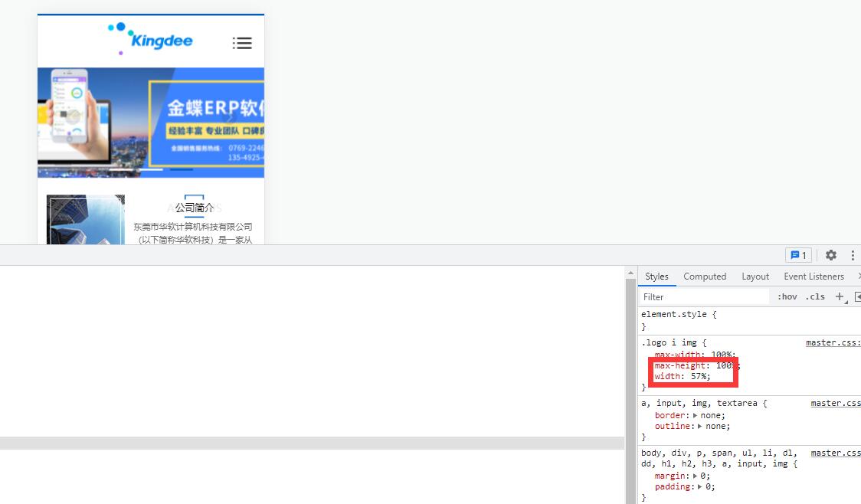Expand the margin shorthand property
Screen dimensions: 861x504
[x=696, y=476]
